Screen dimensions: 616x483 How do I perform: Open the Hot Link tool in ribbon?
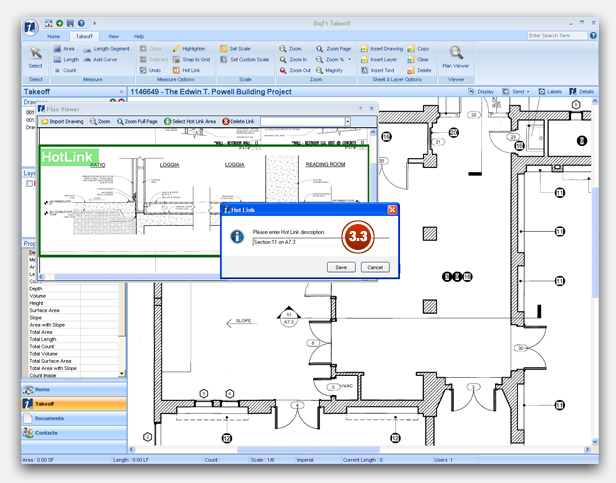click(186, 70)
